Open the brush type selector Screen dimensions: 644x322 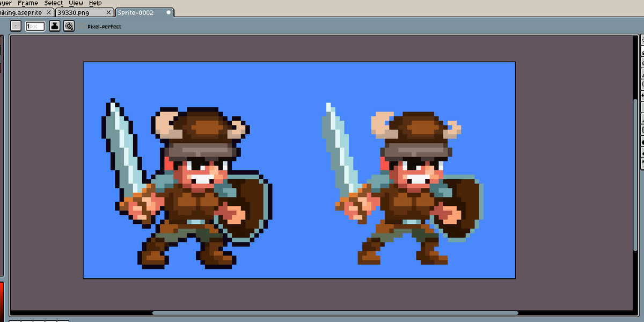click(16, 26)
